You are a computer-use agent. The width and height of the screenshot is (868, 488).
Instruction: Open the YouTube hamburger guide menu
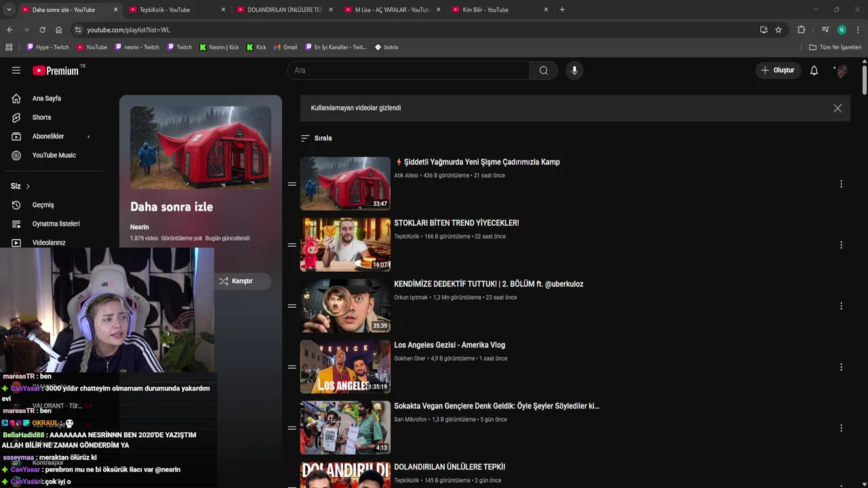(16, 70)
